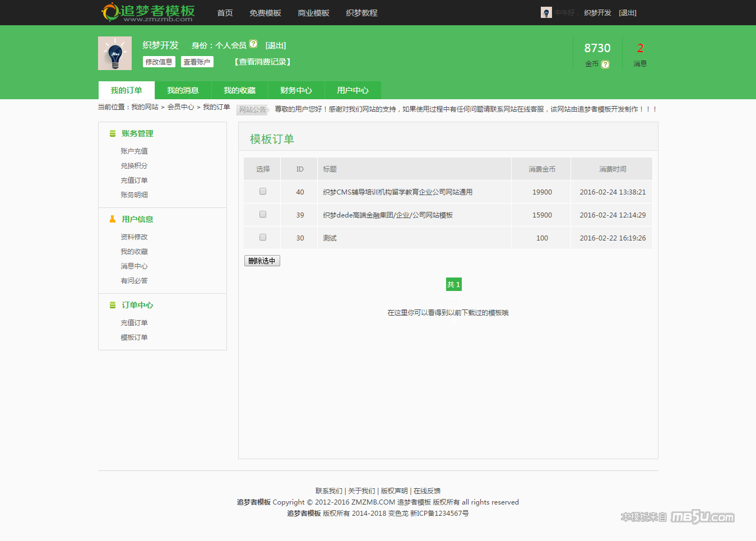Tick the checkbox for the 测试 order

(263, 238)
